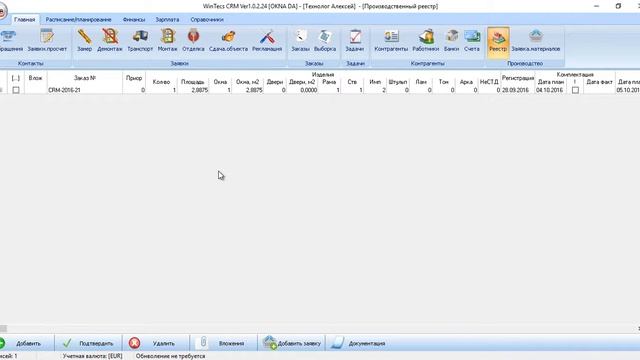Open the Замер request tool
Viewport: 640px width, 360px height.
(x=84, y=40)
